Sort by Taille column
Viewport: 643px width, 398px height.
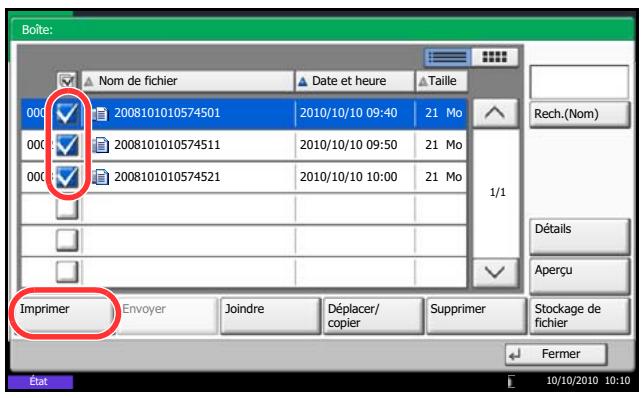pyautogui.click(x=442, y=81)
